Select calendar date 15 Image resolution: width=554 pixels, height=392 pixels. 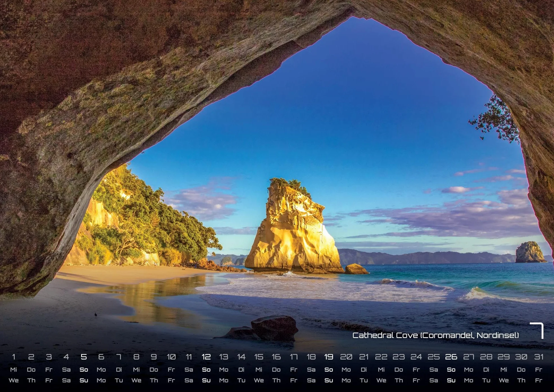[259, 357]
